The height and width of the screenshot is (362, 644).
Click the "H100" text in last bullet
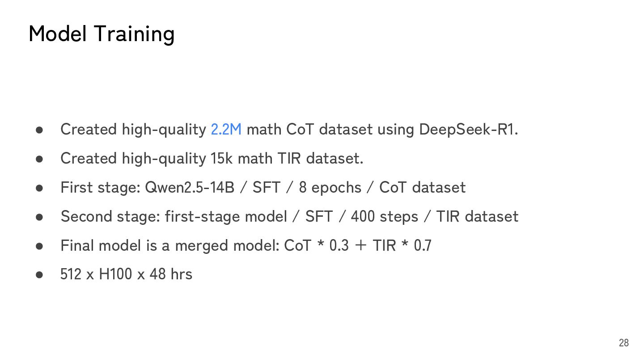115,274
